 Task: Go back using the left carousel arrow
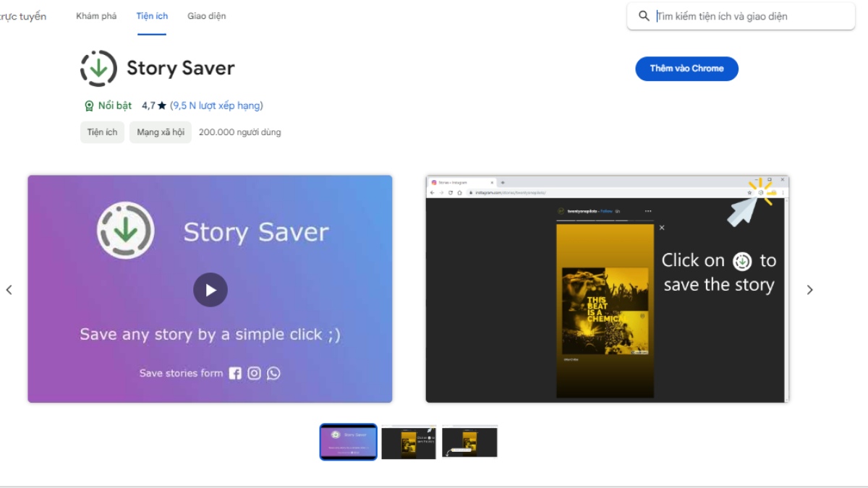tap(9, 289)
